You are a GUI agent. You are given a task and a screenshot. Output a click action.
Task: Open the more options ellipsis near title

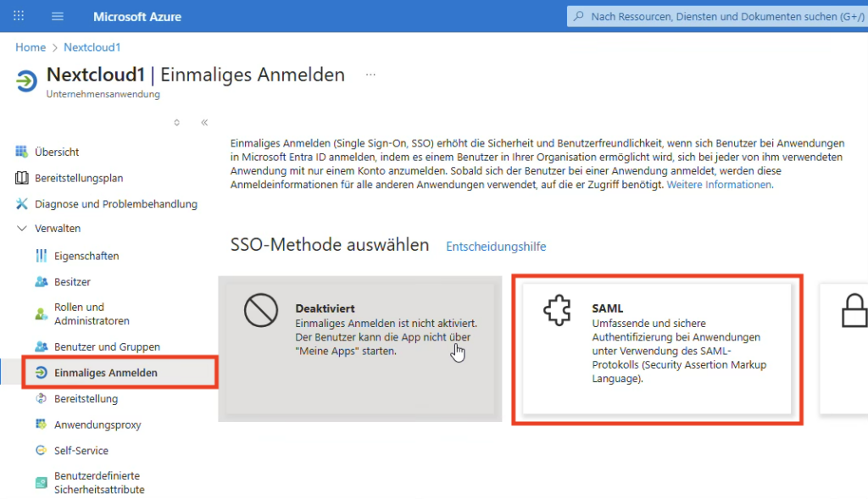(x=370, y=75)
